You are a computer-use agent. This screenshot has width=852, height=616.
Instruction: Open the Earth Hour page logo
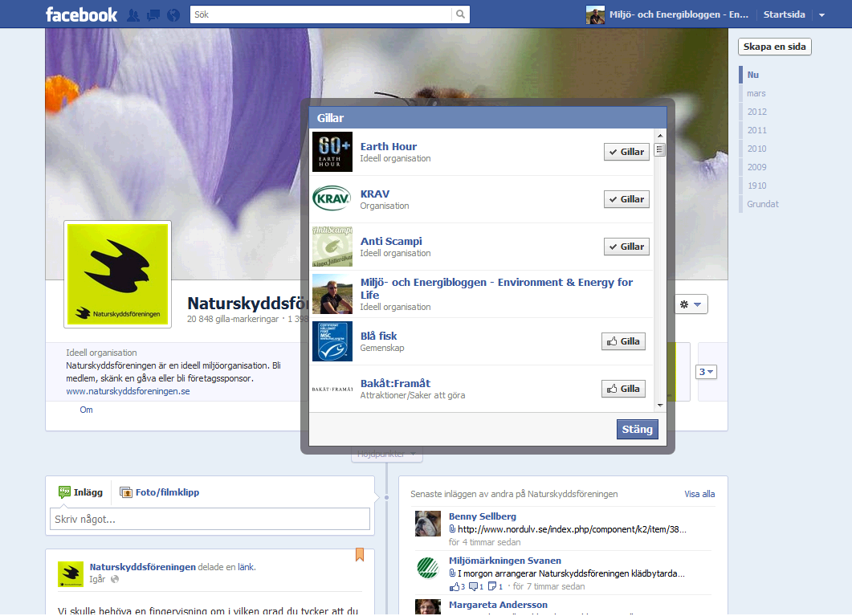coord(332,152)
